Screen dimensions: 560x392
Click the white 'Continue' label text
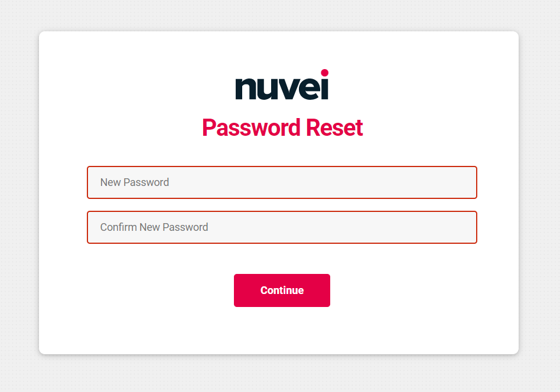[282, 290]
